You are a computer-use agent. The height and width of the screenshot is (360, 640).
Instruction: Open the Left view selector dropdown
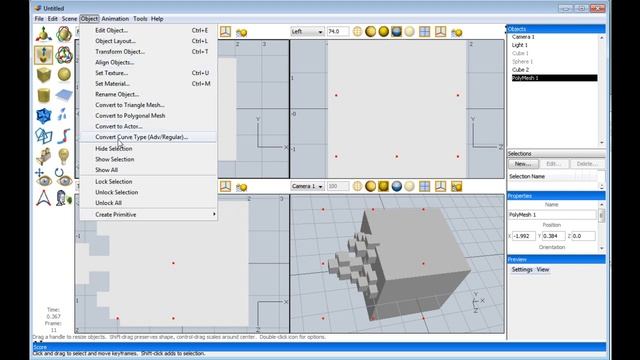pyautogui.click(x=307, y=31)
